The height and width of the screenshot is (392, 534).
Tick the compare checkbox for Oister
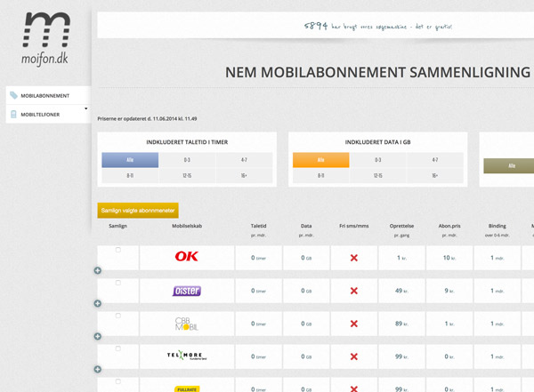point(117,283)
